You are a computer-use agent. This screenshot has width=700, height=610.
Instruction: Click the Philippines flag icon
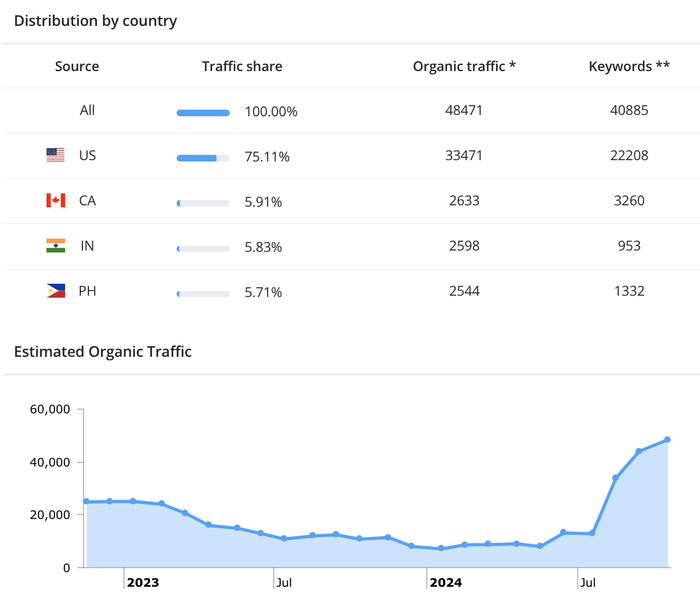55,291
